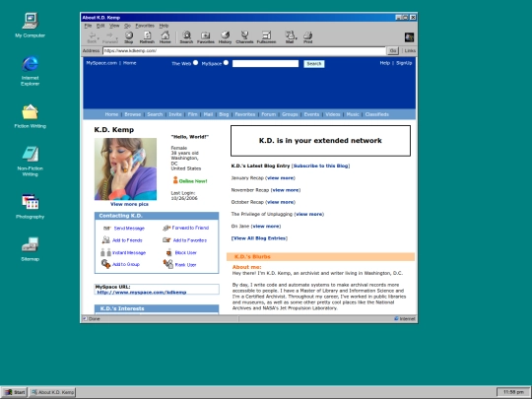Click view more beside October Recap
This screenshot has height=399, width=532.
click(x=281, y=202)
